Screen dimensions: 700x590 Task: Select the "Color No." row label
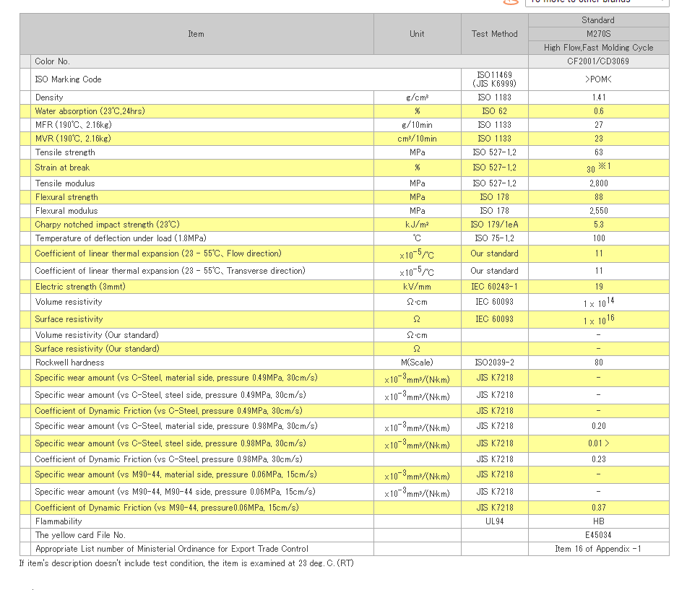52,61
